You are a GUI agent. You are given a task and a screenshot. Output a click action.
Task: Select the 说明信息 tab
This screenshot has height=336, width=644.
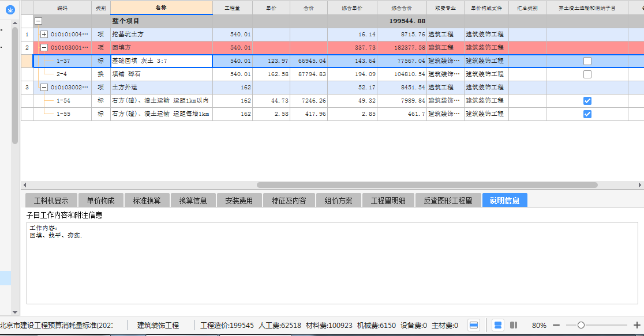click(x=505, y=201)
